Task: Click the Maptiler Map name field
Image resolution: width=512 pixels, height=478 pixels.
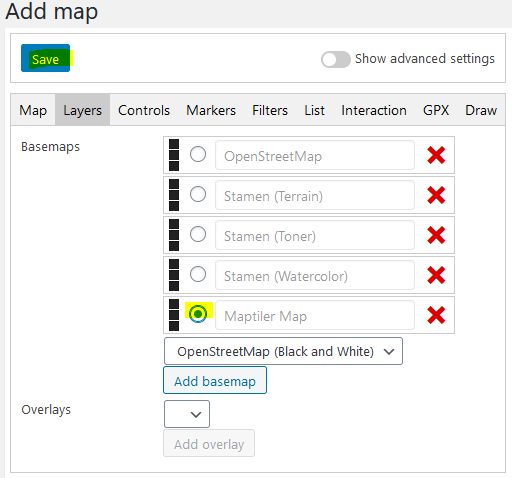Action: coord(315,315)
